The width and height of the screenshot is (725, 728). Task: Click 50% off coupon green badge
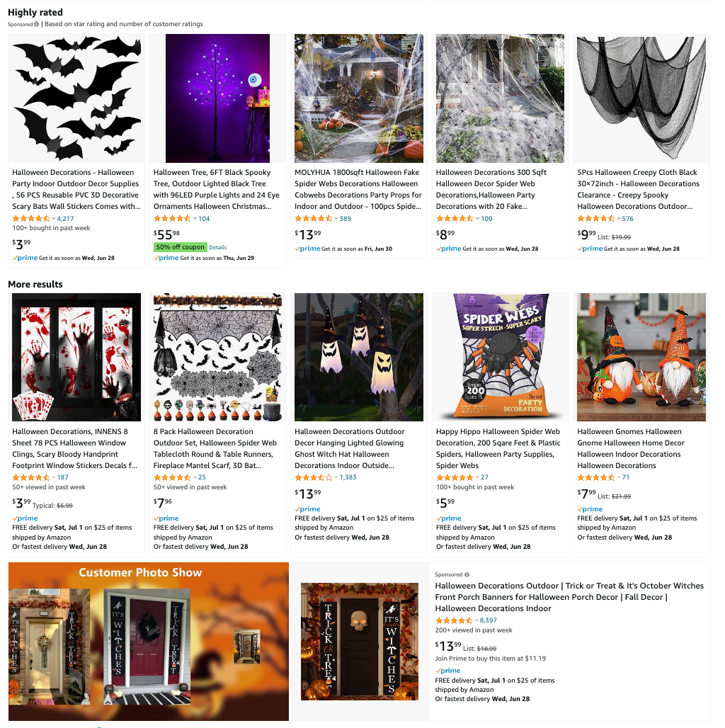pos(180,247)
